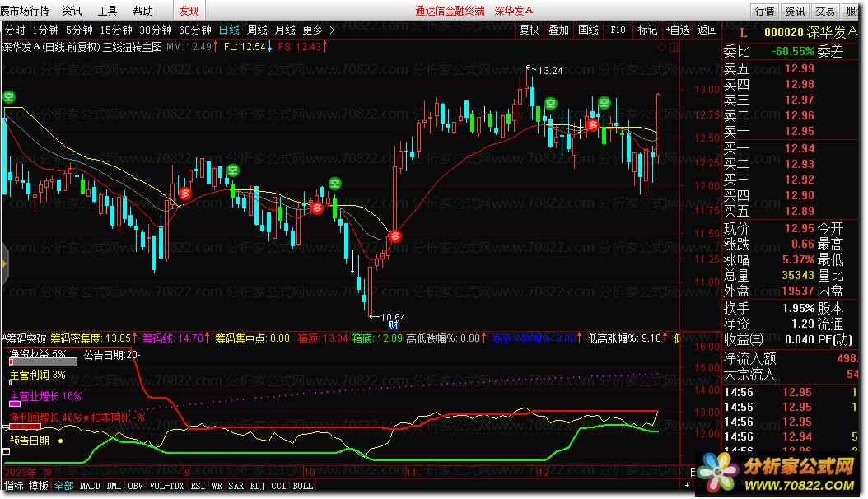Select the DMI indicator tab
868x499 pixels.
(x=114, y=486)
